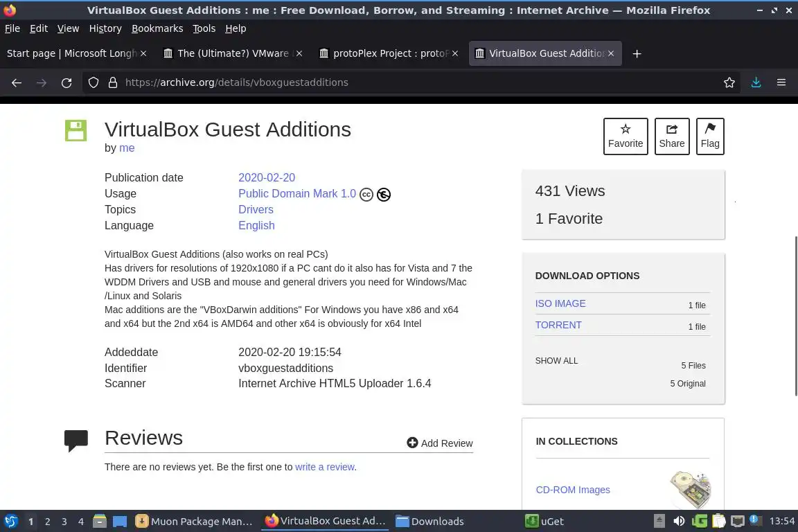Viewport: 798px width, 532px height.
Task: Click Add Review button
Action: tap(440, 443)
